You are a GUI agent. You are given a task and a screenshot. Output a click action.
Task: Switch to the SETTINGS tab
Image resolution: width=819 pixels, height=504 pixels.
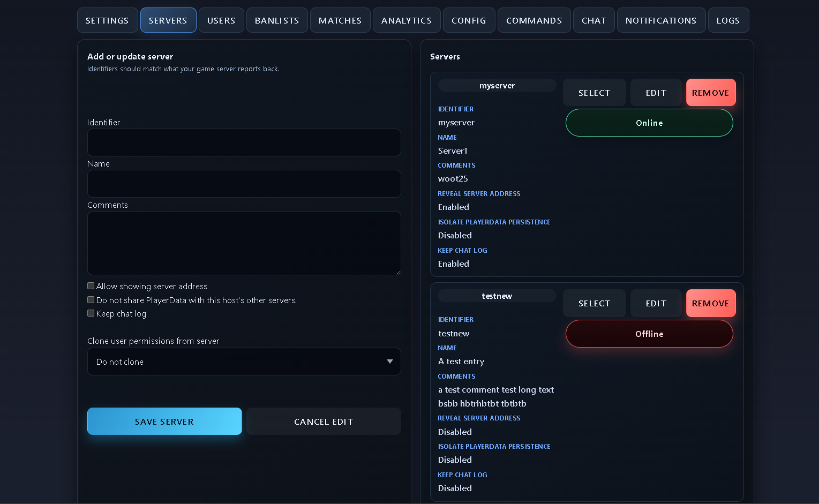point(107,20)
